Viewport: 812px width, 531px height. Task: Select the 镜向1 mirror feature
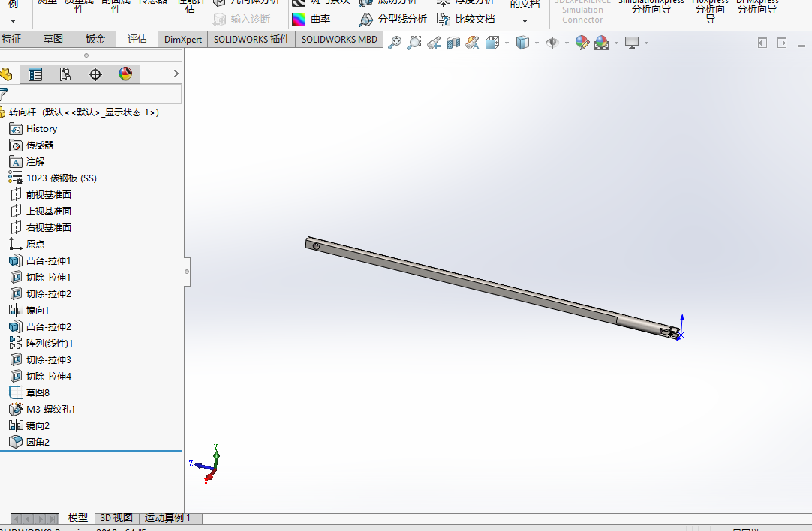29,310
